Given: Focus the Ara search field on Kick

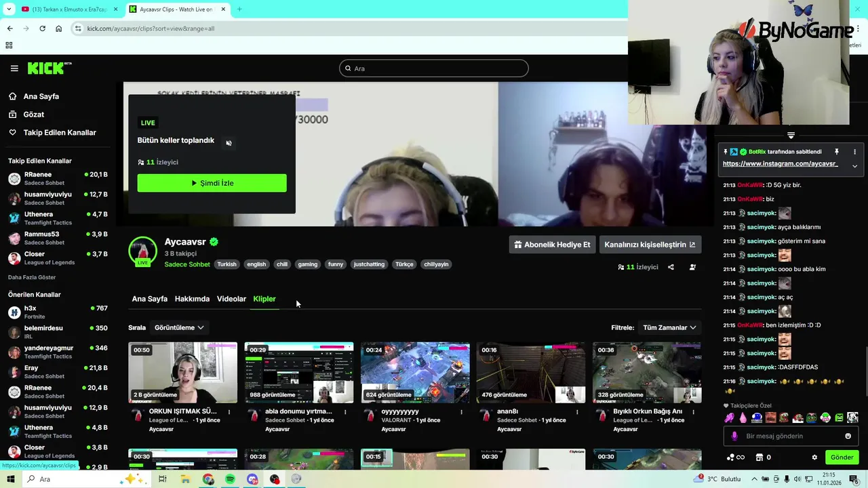Looking at the screenshot, I should point(434,68).
